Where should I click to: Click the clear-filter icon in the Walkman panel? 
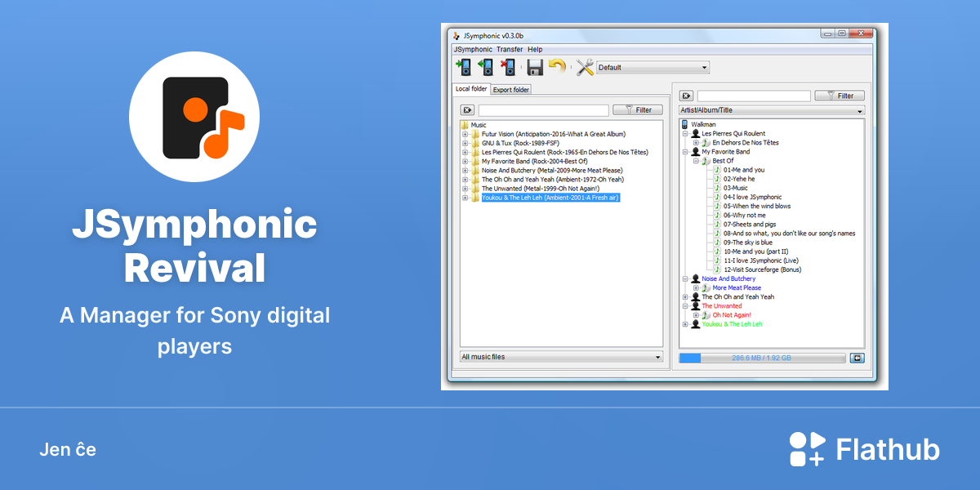point(686,96)
